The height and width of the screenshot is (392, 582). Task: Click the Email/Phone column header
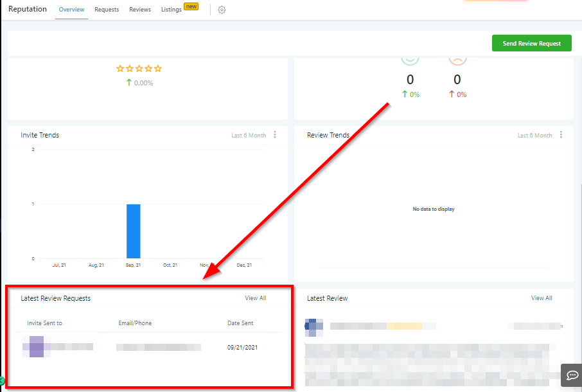pos(135,323)
